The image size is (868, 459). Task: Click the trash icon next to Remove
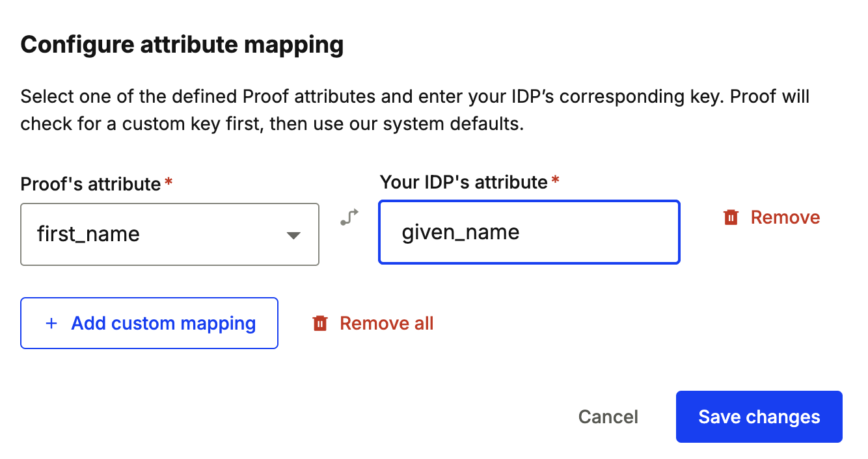(731, 217)
